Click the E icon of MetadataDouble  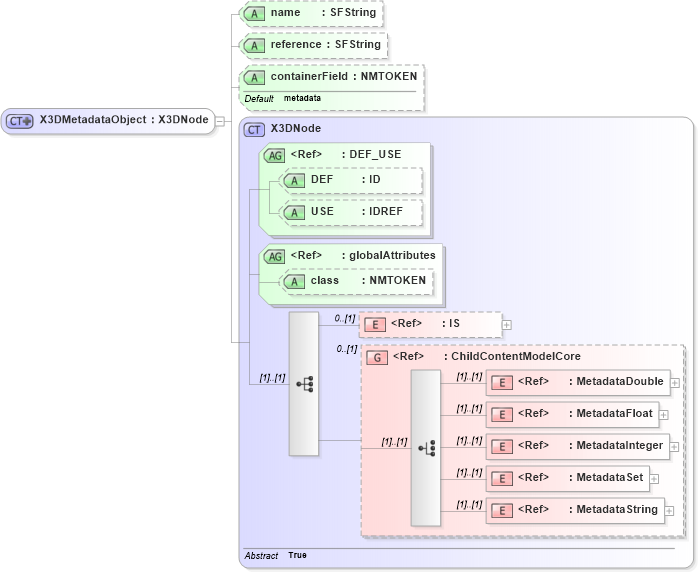502,382
